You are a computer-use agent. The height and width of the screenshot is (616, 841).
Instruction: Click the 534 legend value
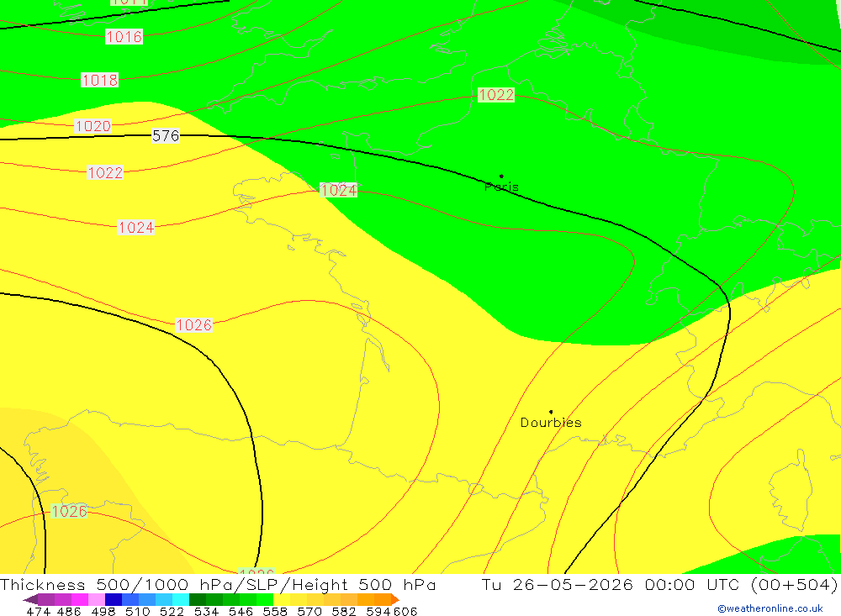(x=206, y=611)
